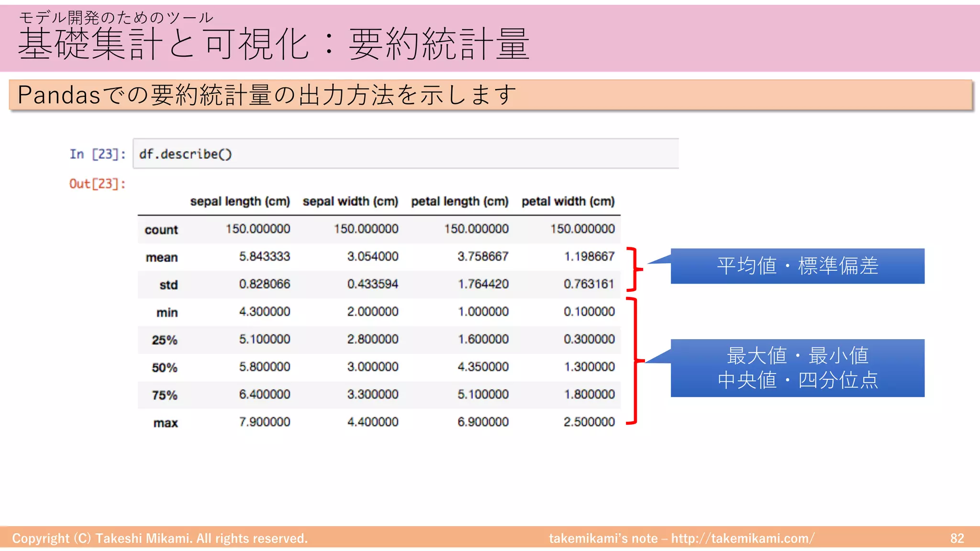Click max sepal width value 4.400000
The width and height of the screenshot is (980, 551).
373,422
